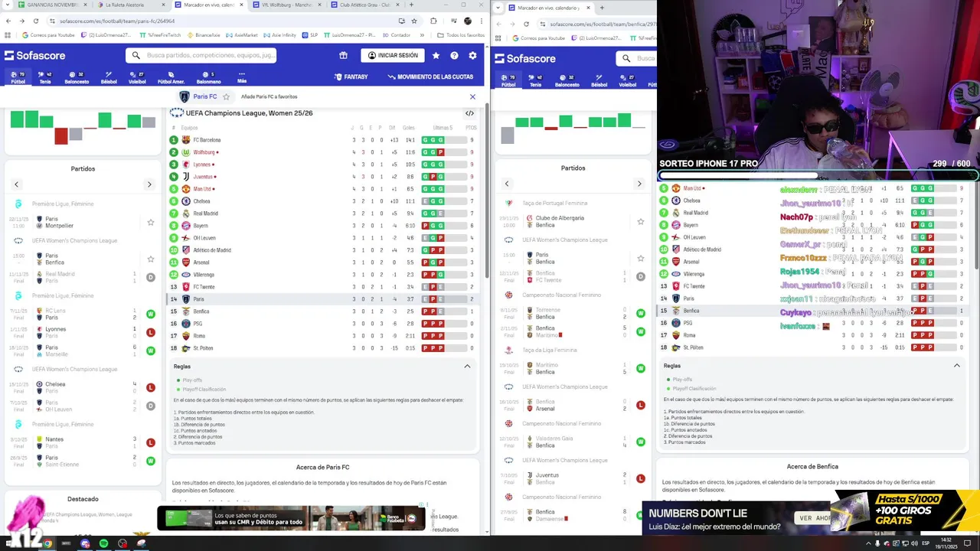Focus the Sofascore search field in left window
This screenshot has width=980, height=551.
point(201,55)
